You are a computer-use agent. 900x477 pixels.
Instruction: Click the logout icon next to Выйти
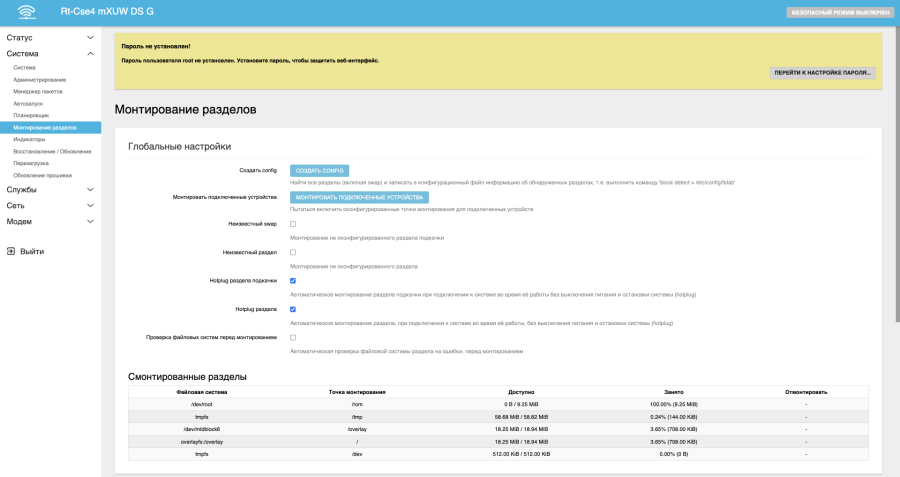tap(10, 252)
